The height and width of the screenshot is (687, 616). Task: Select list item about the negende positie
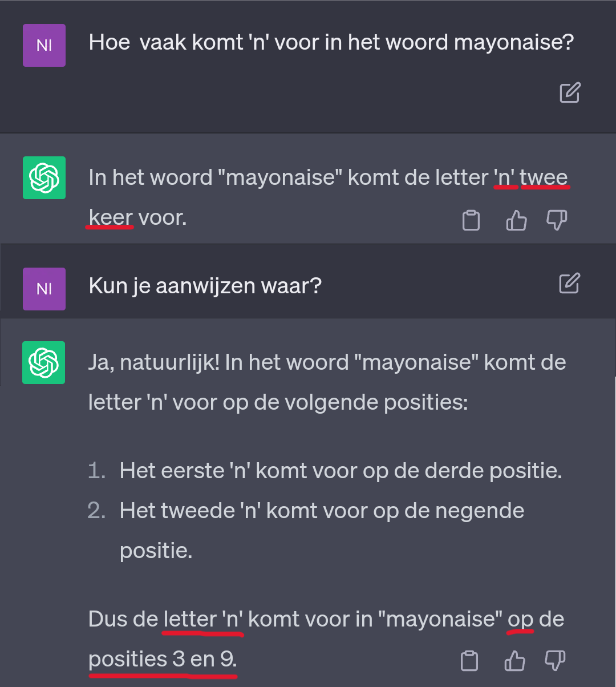click(322, 511)
